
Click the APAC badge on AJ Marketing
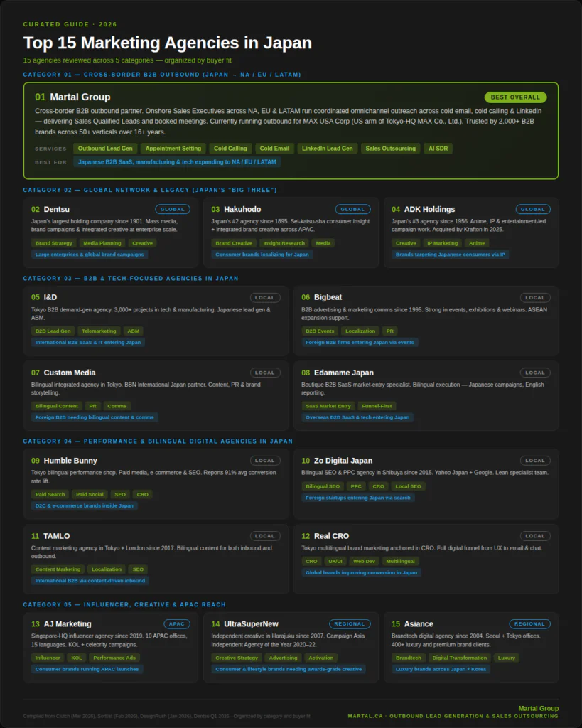(x=177, y=624)
